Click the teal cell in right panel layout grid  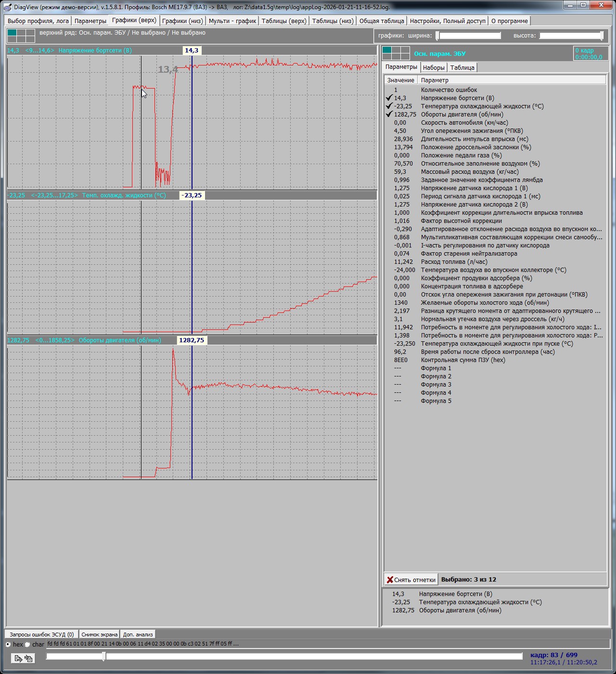tap(387, 50)
